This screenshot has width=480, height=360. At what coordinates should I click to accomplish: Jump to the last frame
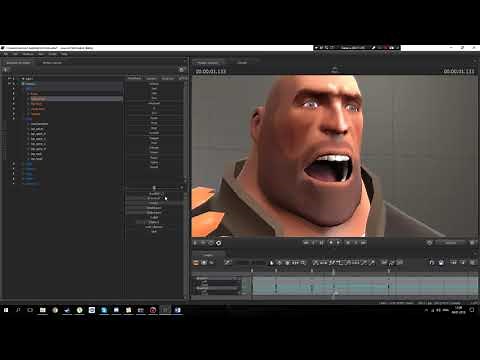[364, 243]
